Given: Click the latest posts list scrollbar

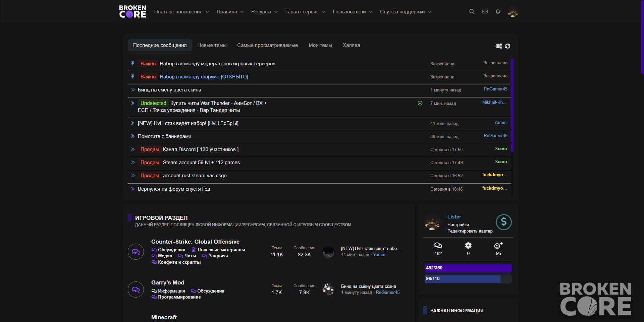Looking at the screenshot, I should click(x=512, y=106).
